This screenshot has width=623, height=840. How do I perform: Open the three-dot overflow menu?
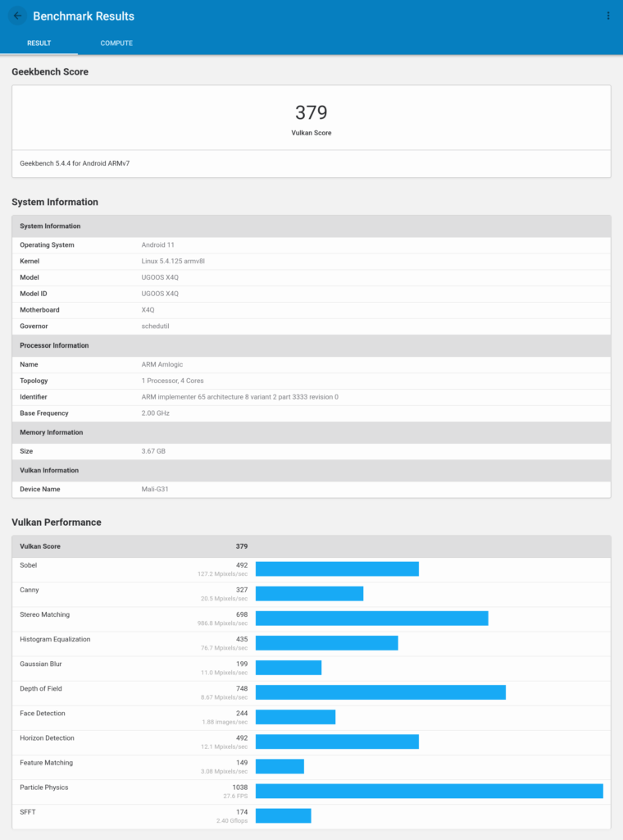point(607,16)
